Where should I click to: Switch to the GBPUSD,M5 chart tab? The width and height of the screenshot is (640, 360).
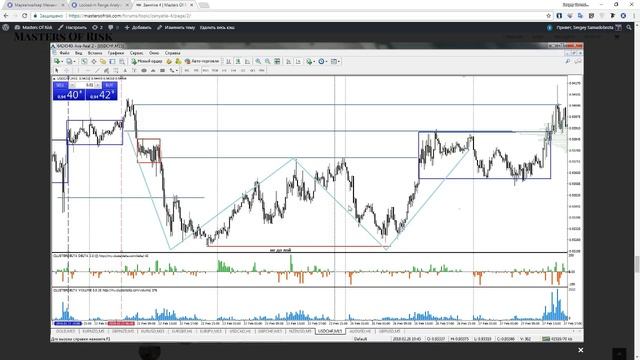(390, 331)
